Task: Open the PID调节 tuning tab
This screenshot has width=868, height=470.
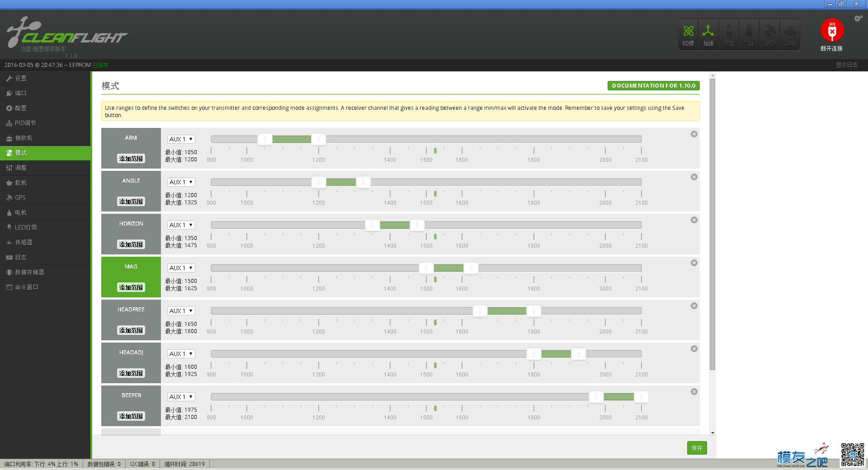Action: 45,123
